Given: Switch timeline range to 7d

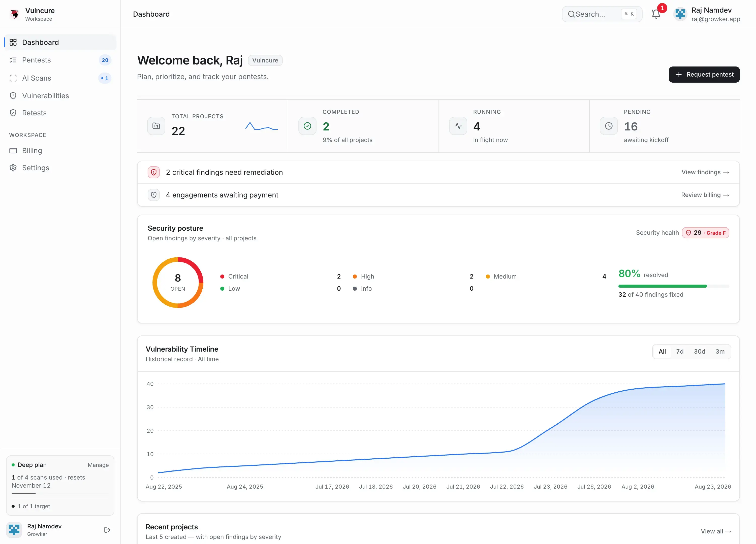Looking at the screenshot, I should (680, 351).
